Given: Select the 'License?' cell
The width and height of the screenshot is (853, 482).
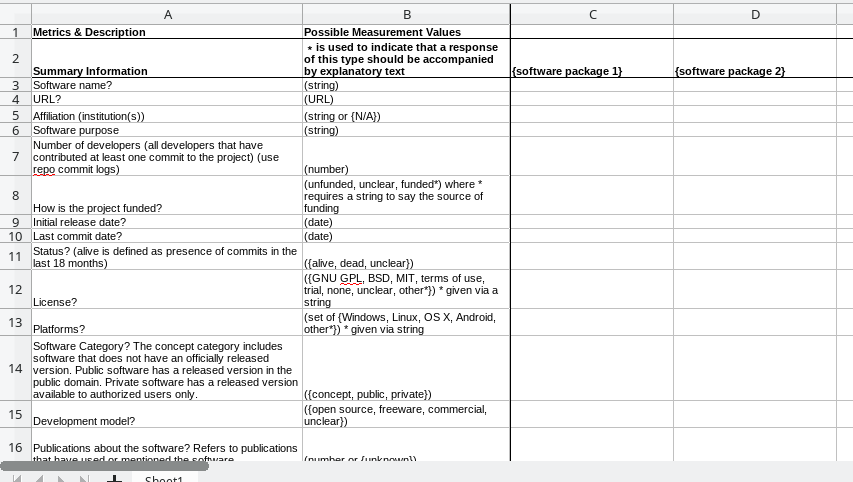Looking at the screenshot, I should click(167, 289).
